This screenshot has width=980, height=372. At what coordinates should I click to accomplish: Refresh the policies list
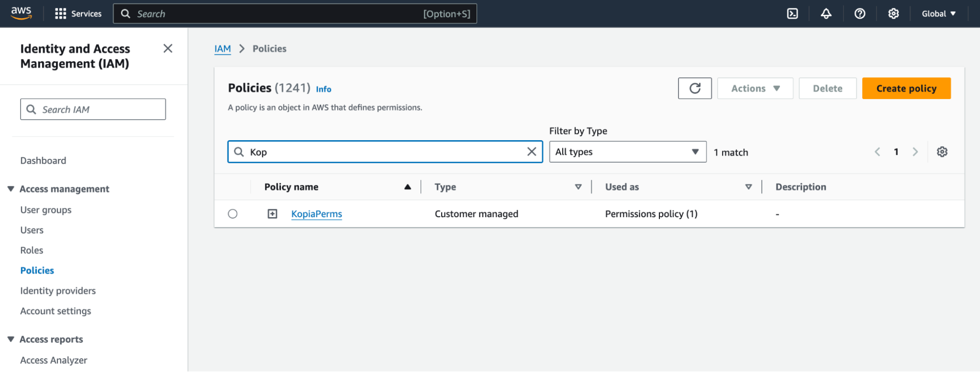click(x=695, y=88)
